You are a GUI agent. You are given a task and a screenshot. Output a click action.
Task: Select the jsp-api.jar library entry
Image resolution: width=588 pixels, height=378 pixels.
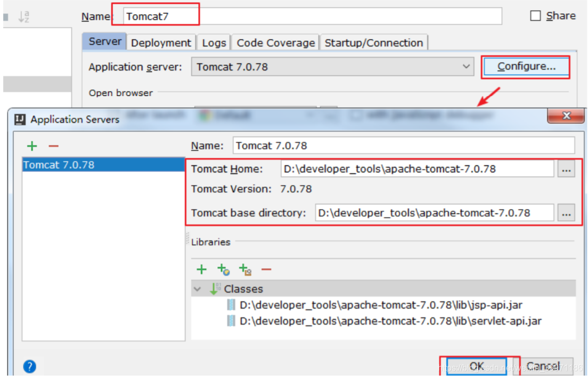[381, 305]
